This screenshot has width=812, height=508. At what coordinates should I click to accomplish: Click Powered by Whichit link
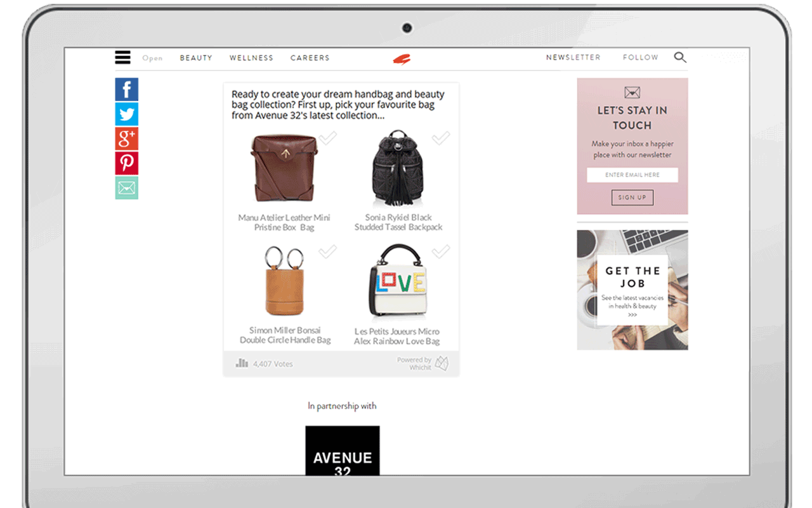[414, 363]
